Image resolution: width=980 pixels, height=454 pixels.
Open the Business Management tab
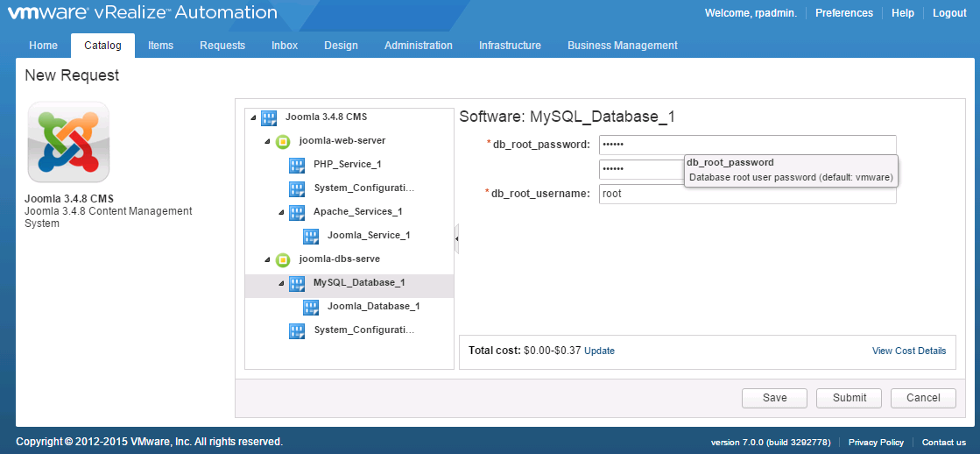click(x=623, y=45)
